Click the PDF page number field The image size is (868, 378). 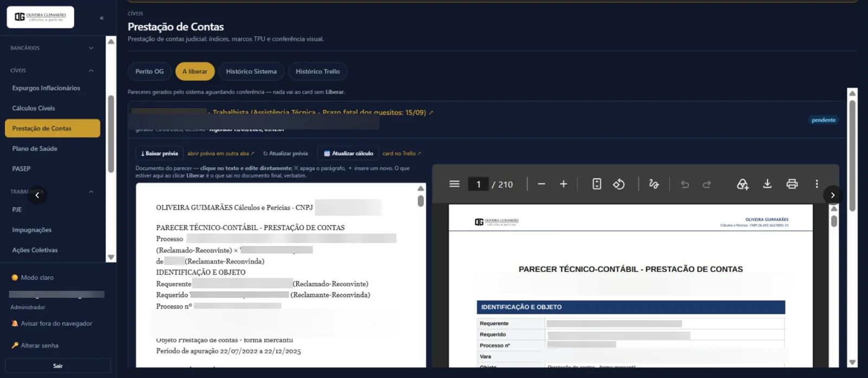(x=478, y=184)
